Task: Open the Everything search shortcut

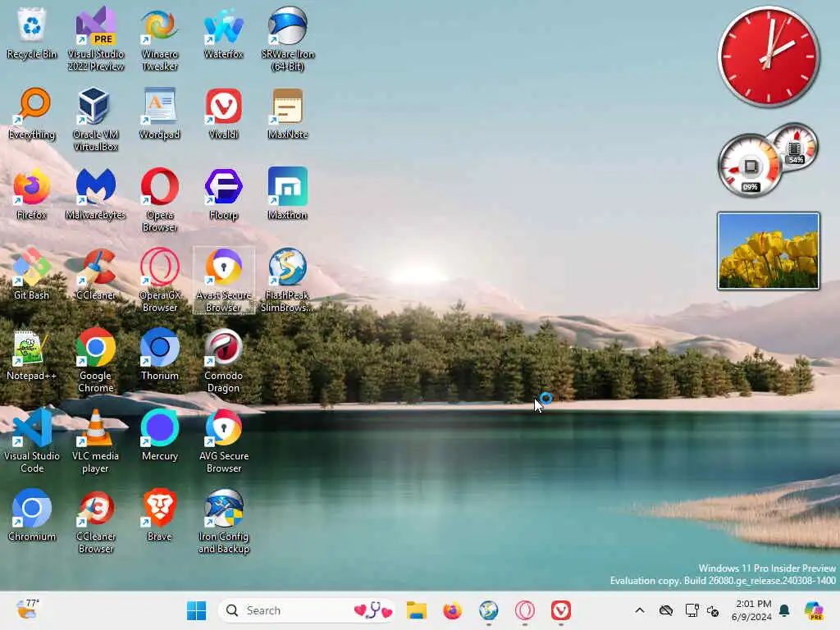Action: tap(32, 113)
